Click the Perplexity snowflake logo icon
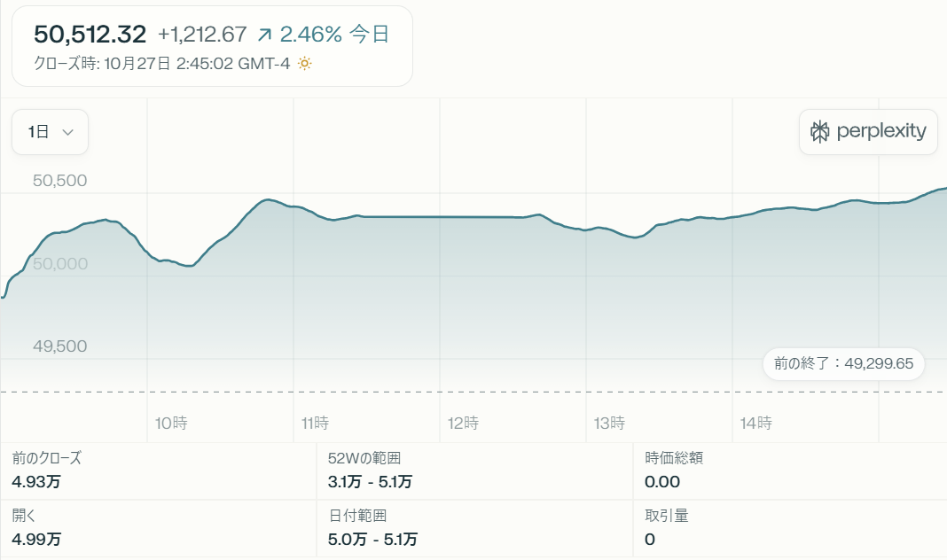Screen dimensions: 947x560 (820, 132)
